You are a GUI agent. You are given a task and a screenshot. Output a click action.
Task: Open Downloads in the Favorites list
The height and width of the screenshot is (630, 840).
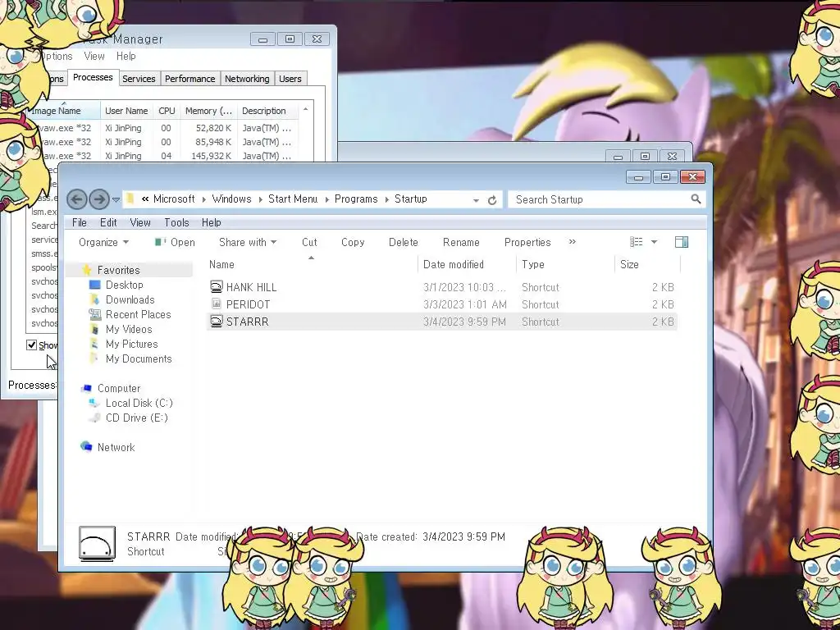(x=130, y=299)
